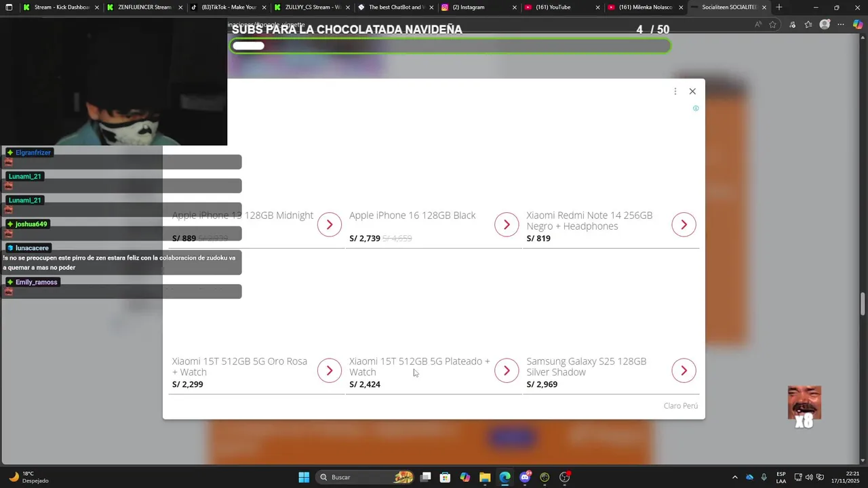Click the taskbar Buscar search box
This screenshot has height=488, width=868.
click(x=366, y=477)
